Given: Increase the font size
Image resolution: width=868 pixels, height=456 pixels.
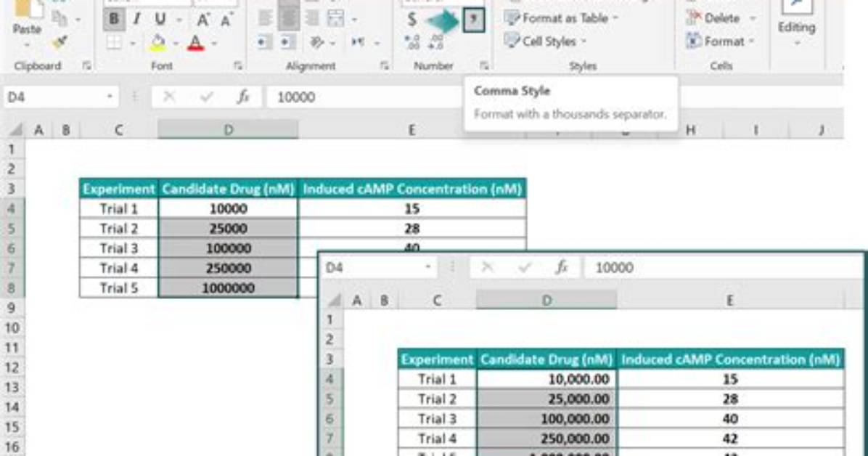Looking at the screenshot, I should pyautogui.click(x=203, y=20).
